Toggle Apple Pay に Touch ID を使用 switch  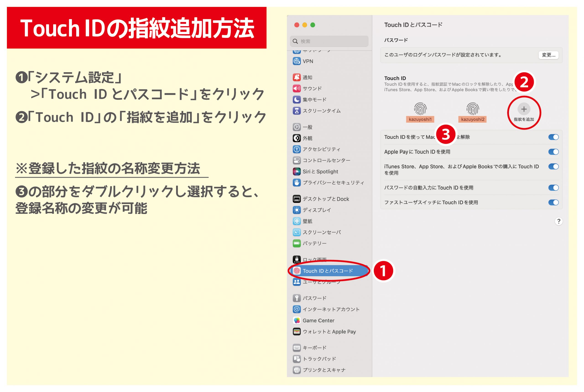click(x=553, y=152)
